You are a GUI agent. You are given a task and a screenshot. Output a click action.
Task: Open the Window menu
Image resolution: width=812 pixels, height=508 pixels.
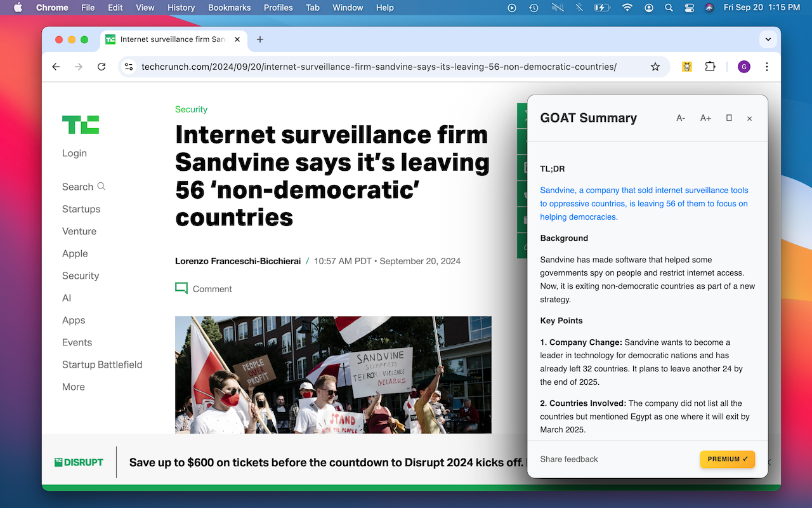point(348,8)
